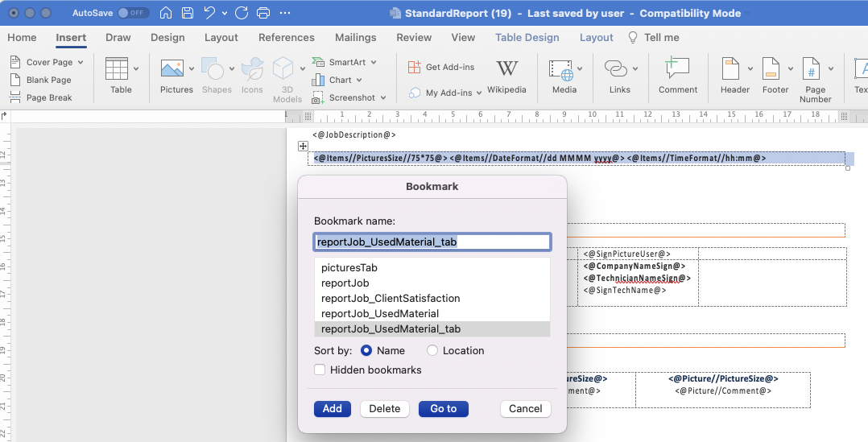
Task: Click the table move handle in document
Action: pyautogui.click(x=303, y=146)
